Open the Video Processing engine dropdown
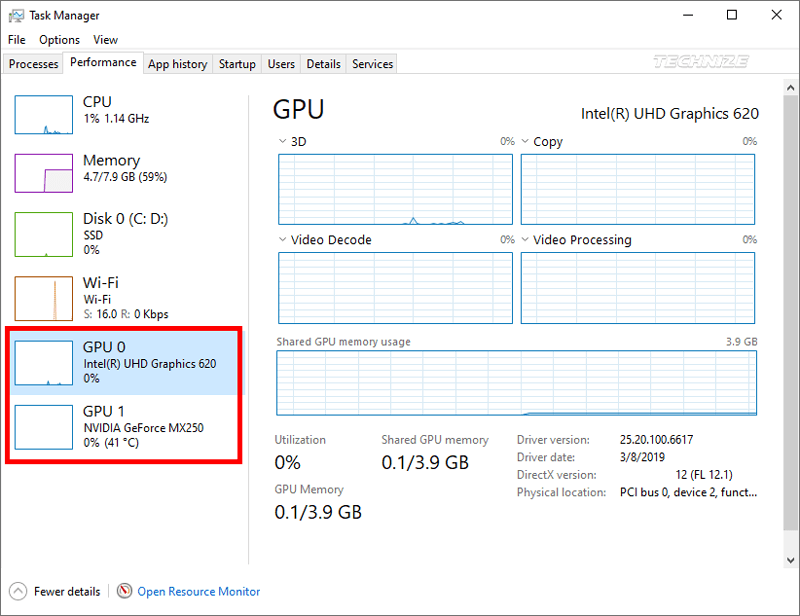The width and height of the screenshot is (800, 616). point(525,240)
